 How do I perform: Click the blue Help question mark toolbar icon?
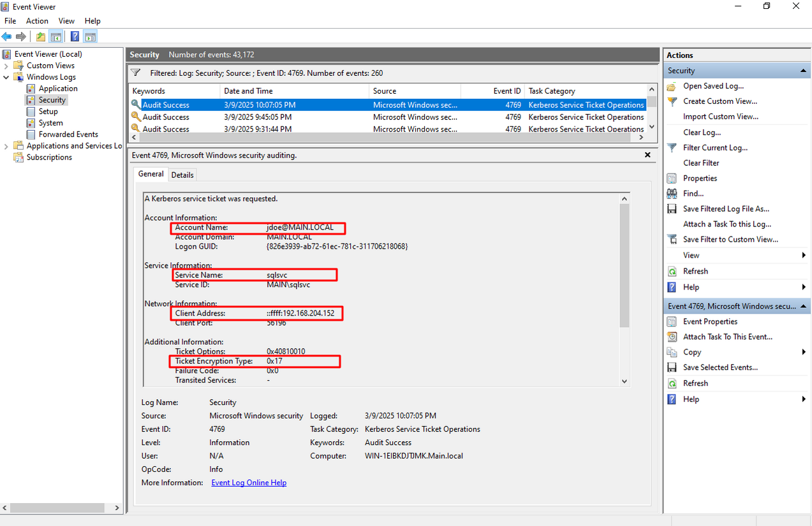pos(75,36)
